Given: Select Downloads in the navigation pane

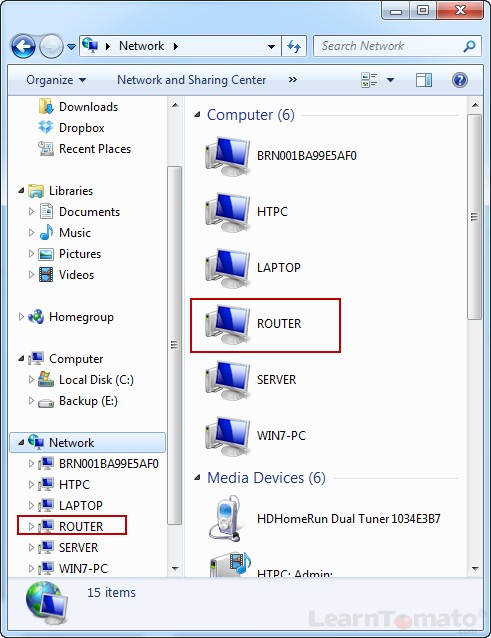Looking at the screenshot, I should click(x=88, y=107).
